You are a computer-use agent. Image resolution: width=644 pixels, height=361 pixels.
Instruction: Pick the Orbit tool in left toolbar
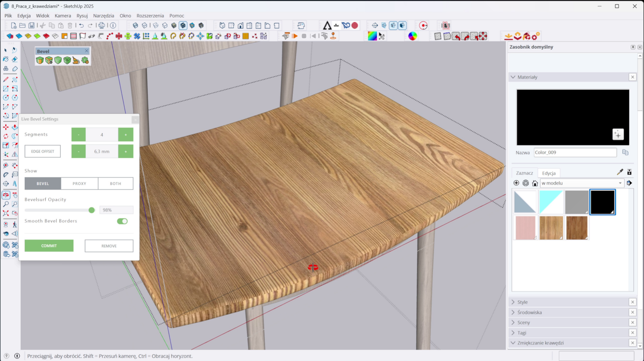[x=6, y=195]
